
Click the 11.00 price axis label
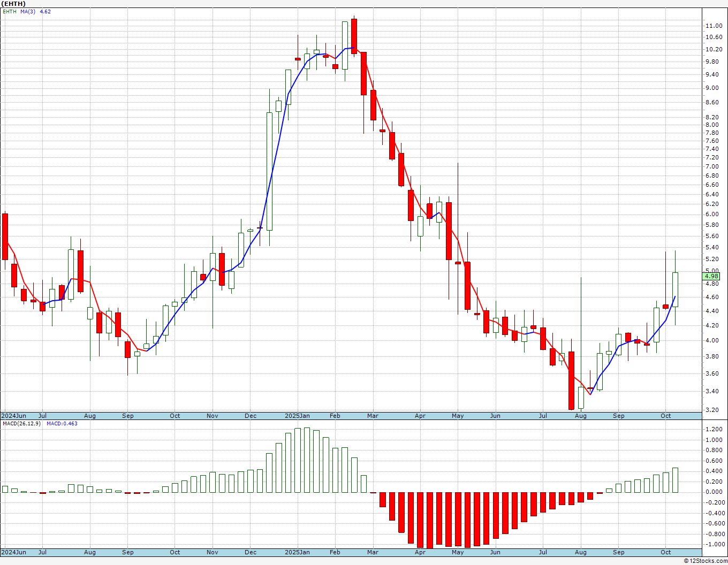click(x=714, y=26)
